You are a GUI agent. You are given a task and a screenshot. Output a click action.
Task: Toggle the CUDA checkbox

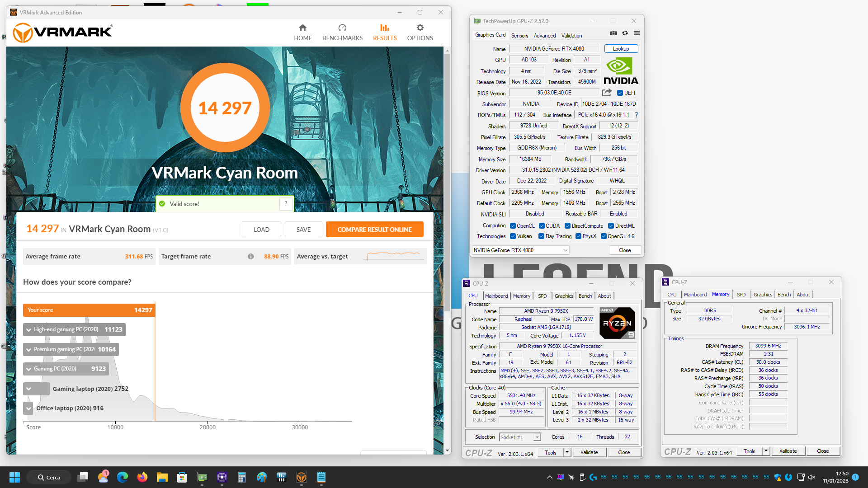[542, 226]
